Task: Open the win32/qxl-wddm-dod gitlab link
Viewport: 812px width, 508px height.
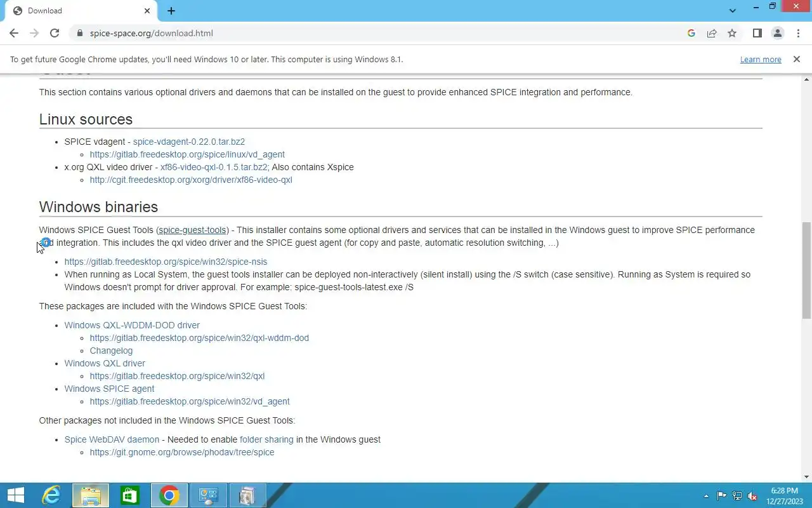Action: point(199,338)
